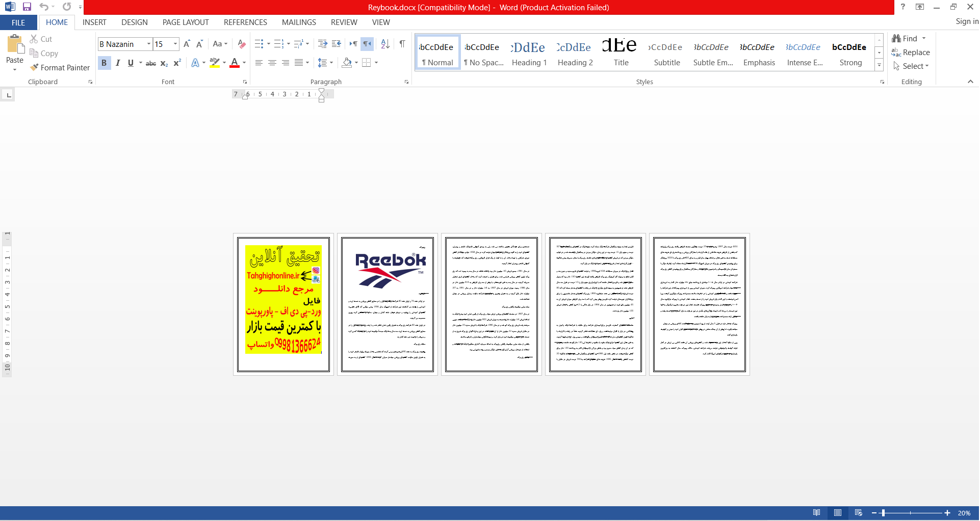Expand the numbering list dropdown
The image size is (980, 521).
[289, 44]
